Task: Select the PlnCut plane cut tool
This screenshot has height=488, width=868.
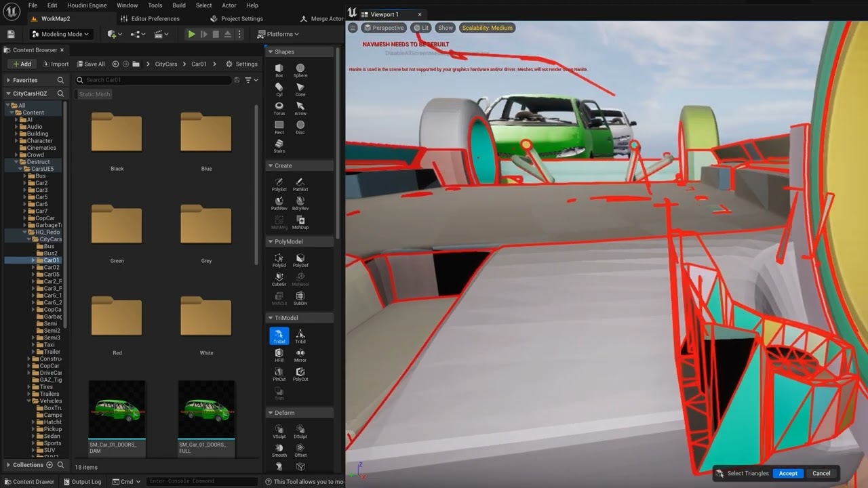Action: 279,374
